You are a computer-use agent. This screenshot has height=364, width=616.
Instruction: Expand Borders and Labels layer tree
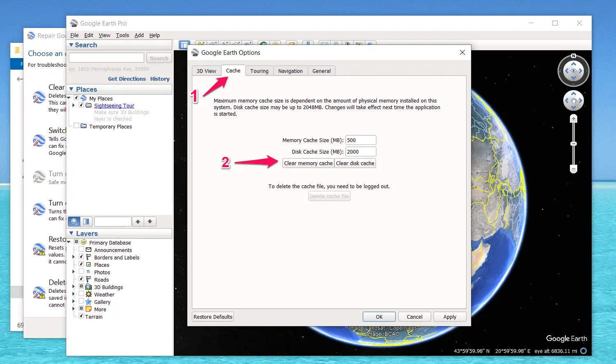click(74, 257)
